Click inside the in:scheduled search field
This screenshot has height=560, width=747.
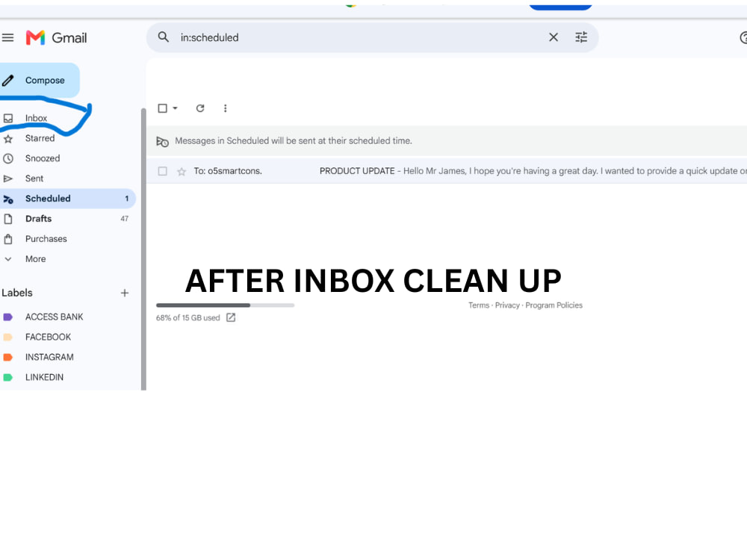[360, 37]
